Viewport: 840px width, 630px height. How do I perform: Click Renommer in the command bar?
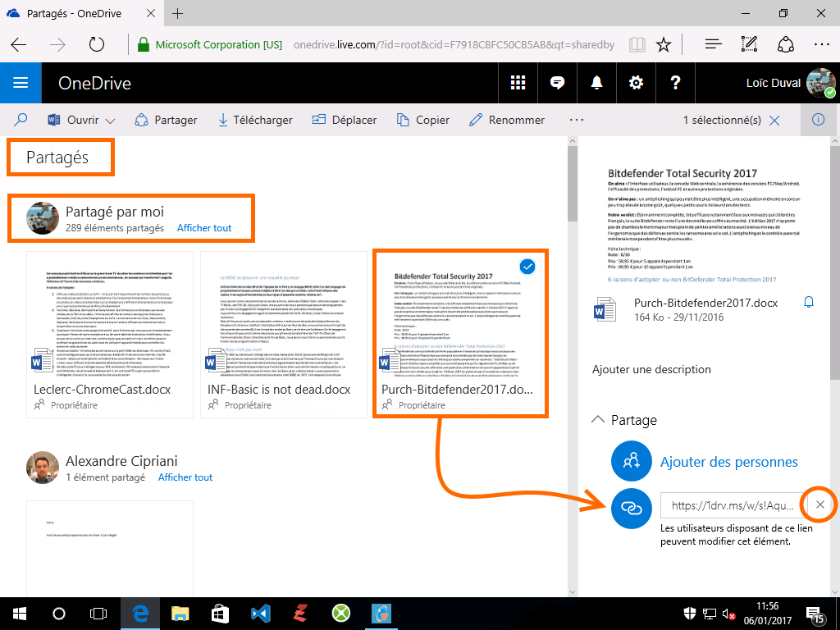(x=507, y=120)
